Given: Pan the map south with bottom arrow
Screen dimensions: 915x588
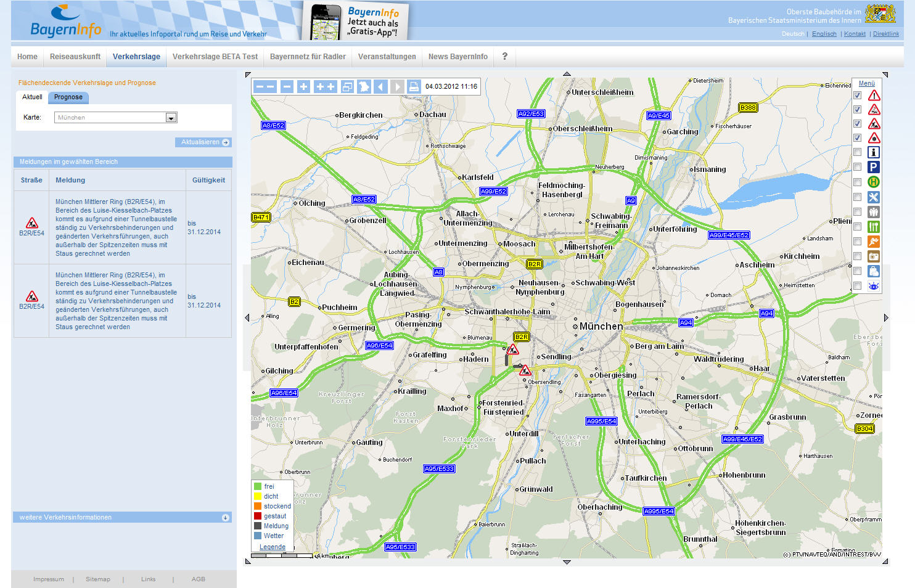Looking at the screenshot, I should tap(567, 562).
